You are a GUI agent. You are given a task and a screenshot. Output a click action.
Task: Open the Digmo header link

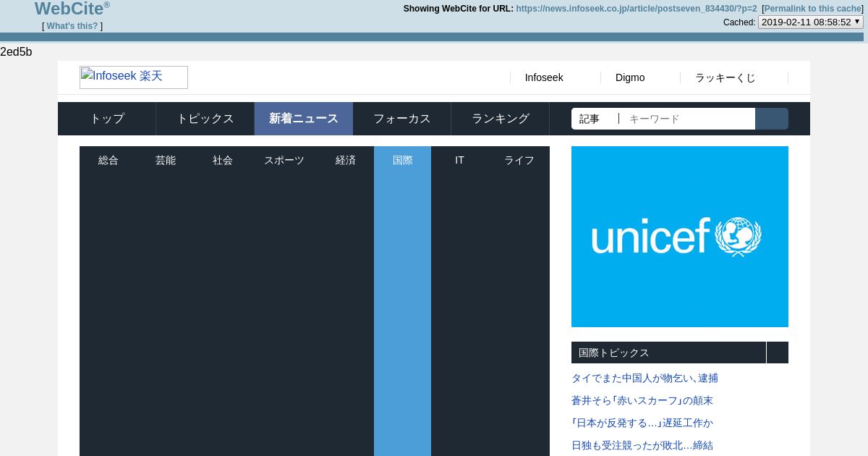click(630, 77)
